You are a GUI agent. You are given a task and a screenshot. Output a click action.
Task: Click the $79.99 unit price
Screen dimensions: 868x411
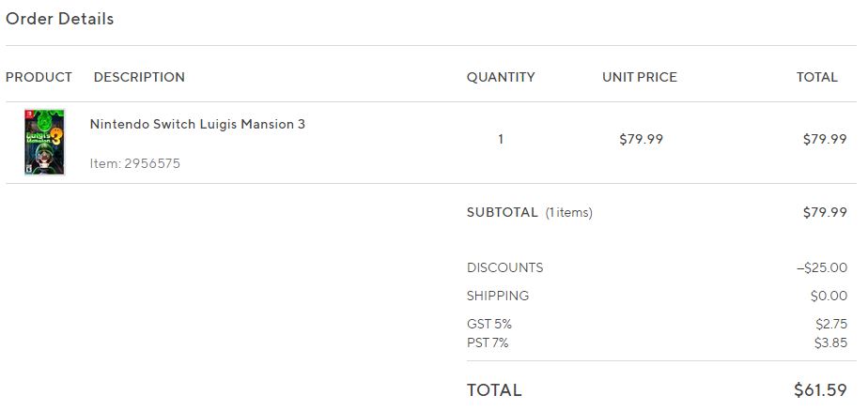641,139
